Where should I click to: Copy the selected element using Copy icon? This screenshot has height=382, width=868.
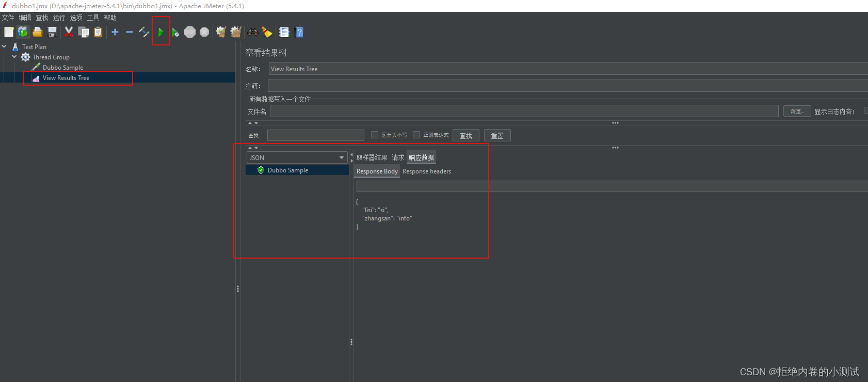(x=84, y=32)
